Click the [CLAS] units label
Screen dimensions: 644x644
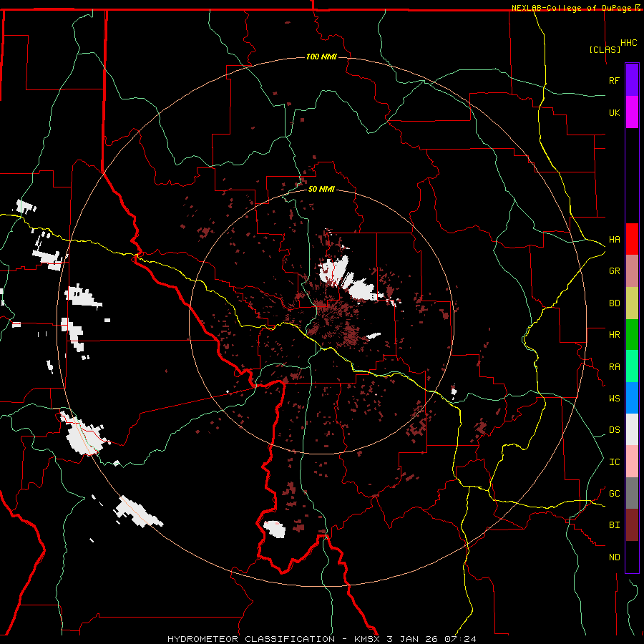pos(605,49)
